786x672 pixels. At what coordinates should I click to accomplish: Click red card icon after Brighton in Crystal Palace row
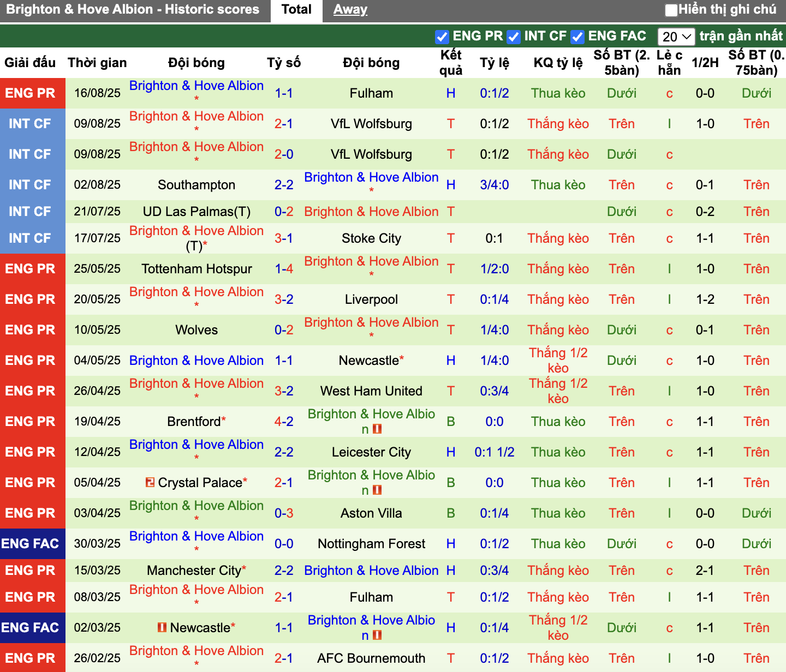click(377, 490)
